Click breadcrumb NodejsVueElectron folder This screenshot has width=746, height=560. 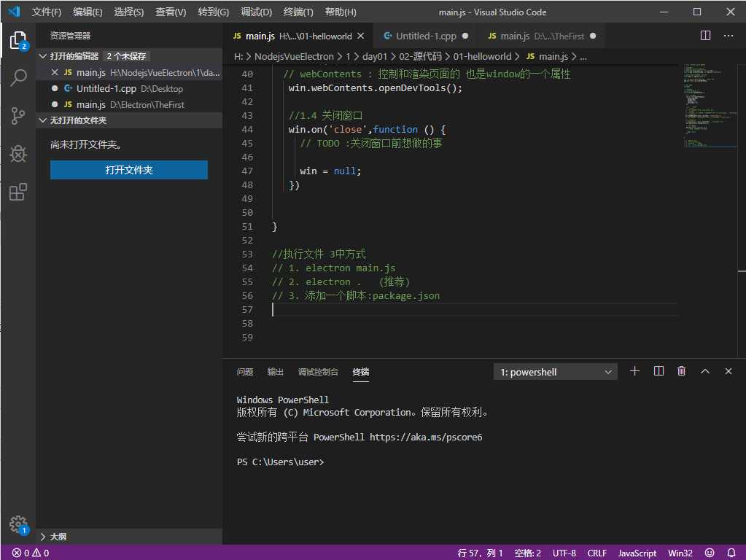tap(294, 57)
